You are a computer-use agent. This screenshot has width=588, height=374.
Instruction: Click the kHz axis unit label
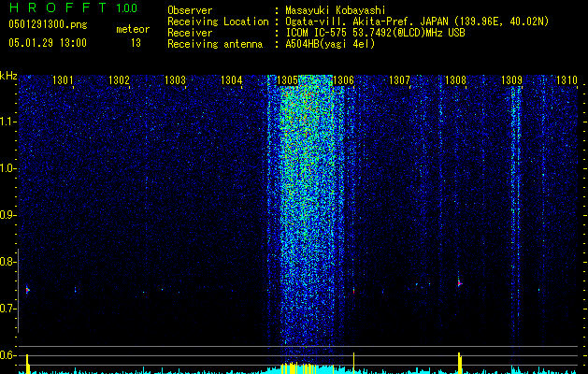click(x=8, y=76)
